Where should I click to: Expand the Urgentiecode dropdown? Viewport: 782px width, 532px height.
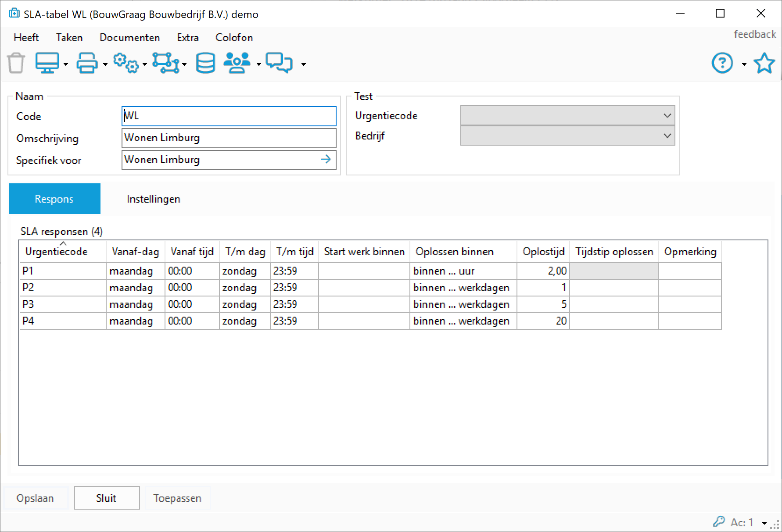pyautogui.click(x=667, y=116)
